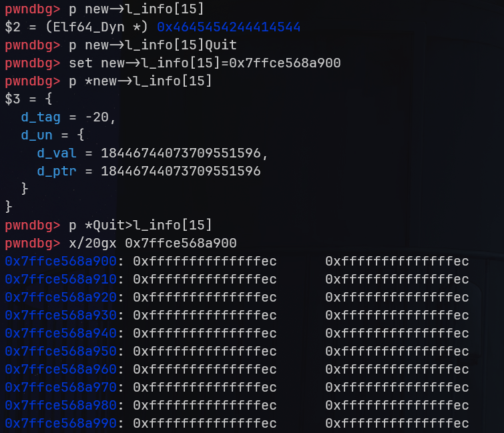Click the p *Quit>l_info[15] command
This screenshot has height=433, width=504.
140,225
